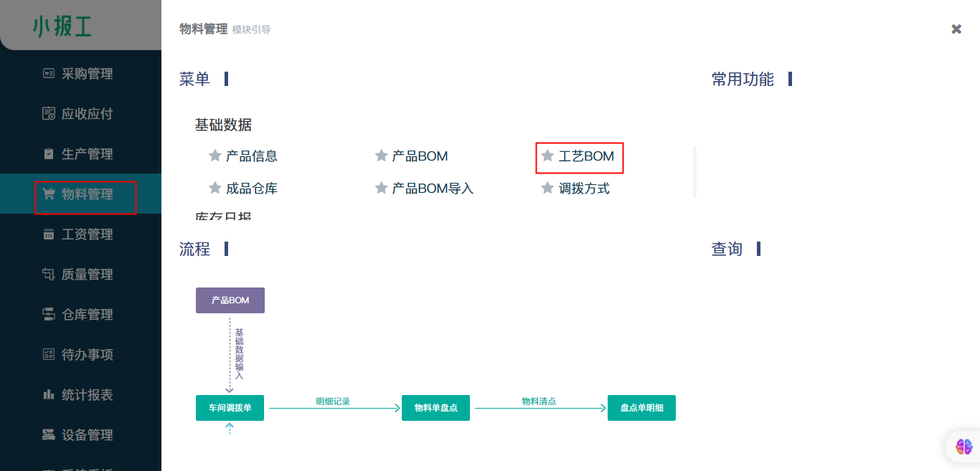Open 待办事项 from the sidebar

pyautogui.click(x=87, y=354)
